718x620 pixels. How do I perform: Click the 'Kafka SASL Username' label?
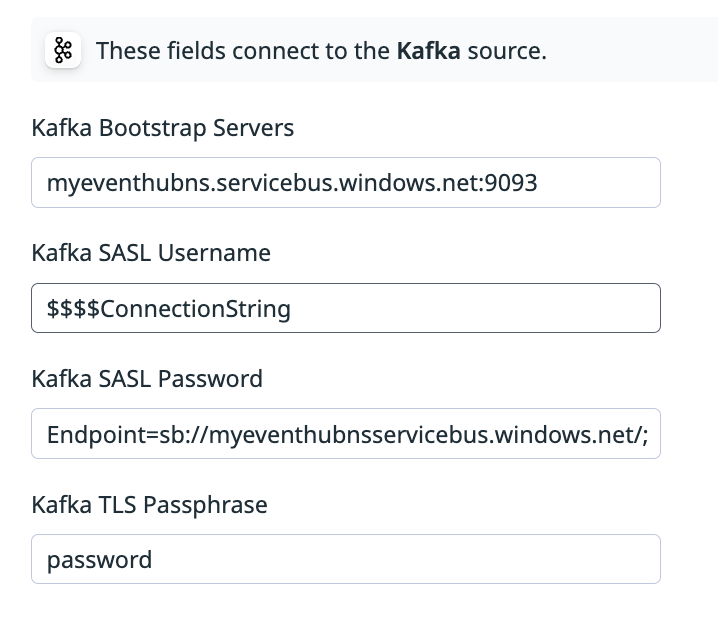coord(151,253)
